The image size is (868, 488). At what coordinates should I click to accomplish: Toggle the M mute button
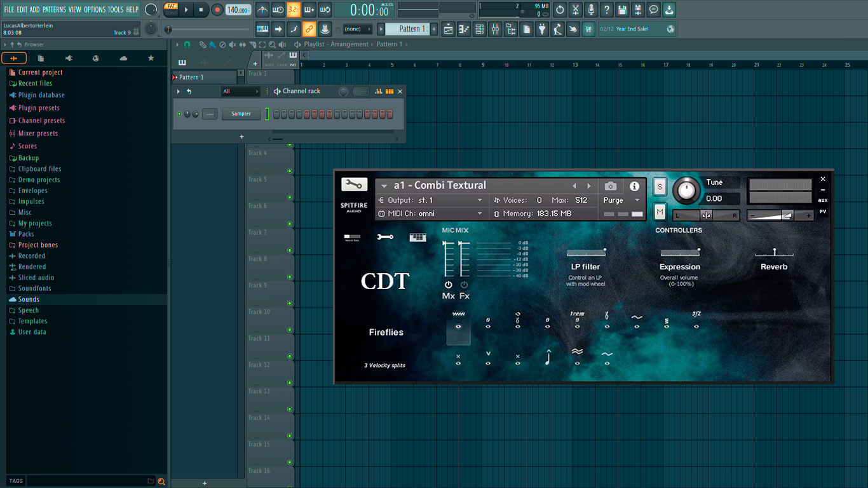click(660, 212)
